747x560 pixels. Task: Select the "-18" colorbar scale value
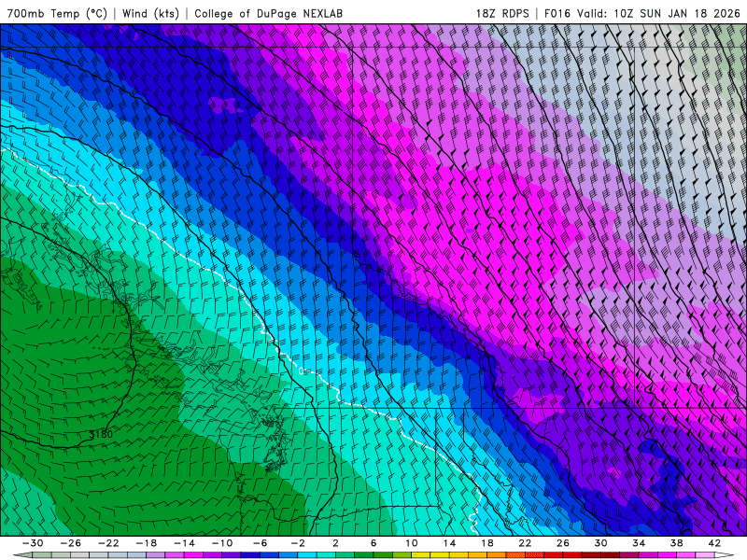tap(147, 543)
